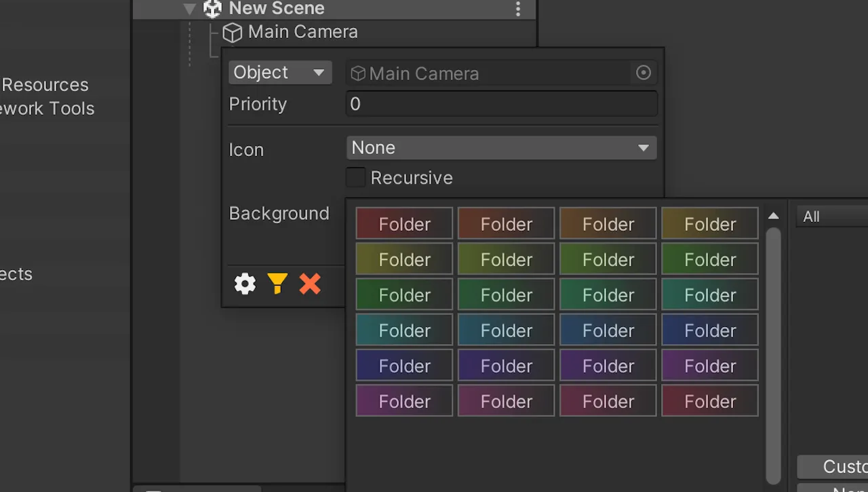
Task: Click the object picker circle icon
Action: coord(643,73)
